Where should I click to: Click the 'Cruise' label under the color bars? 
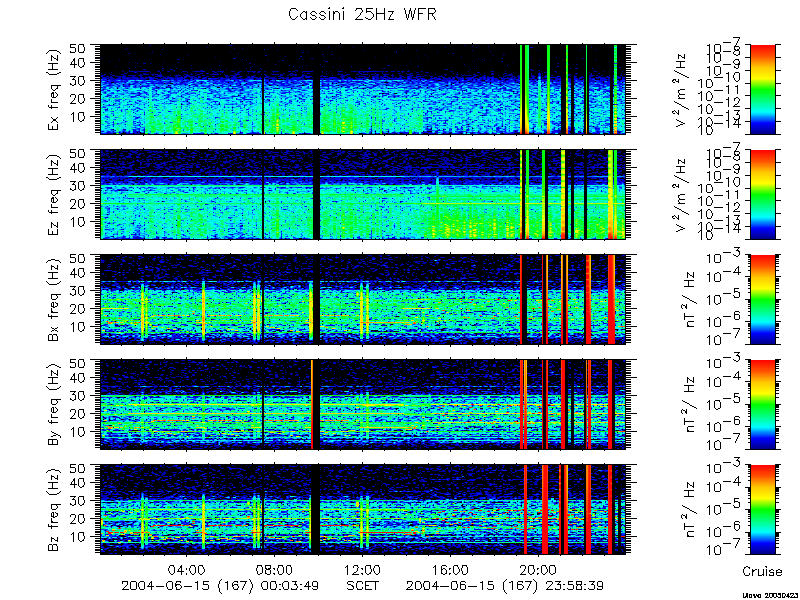[x=762, y=571]
